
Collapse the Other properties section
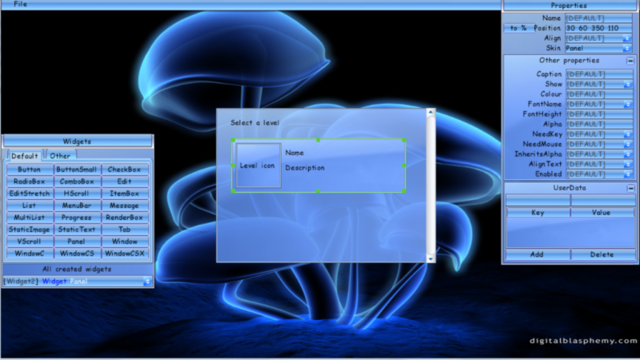click(x=630, y=61)
